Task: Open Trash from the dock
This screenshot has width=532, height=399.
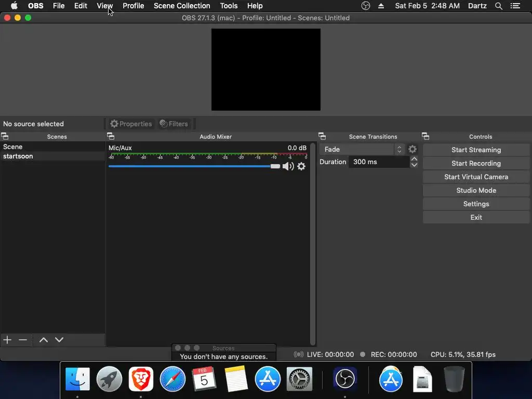Action: click(x=454, y=379)
